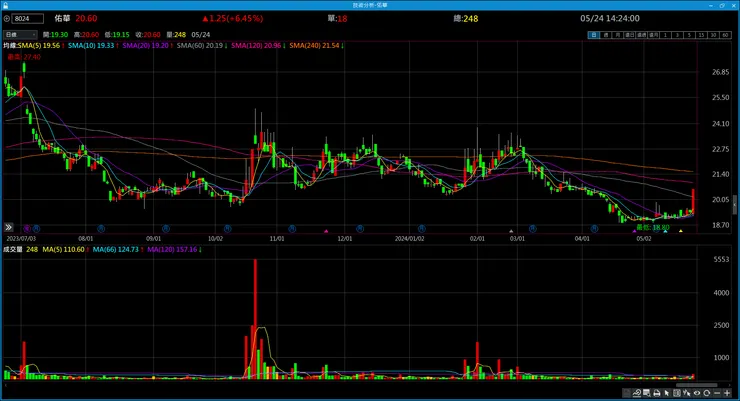
Task: Click the 成交量 volume panel label
Action: [13, 250]
